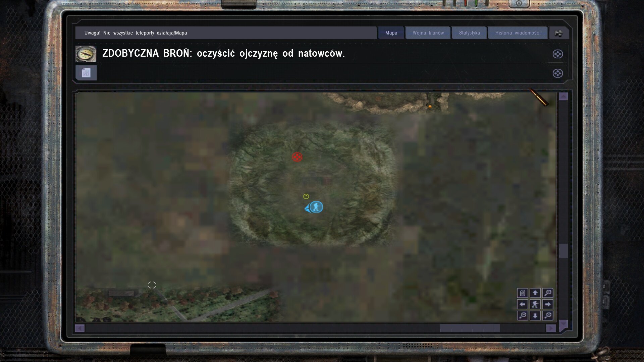Viewport: 644px width, 362px height.
Task: Click the red target marker on map
Action: click(297, 157)
